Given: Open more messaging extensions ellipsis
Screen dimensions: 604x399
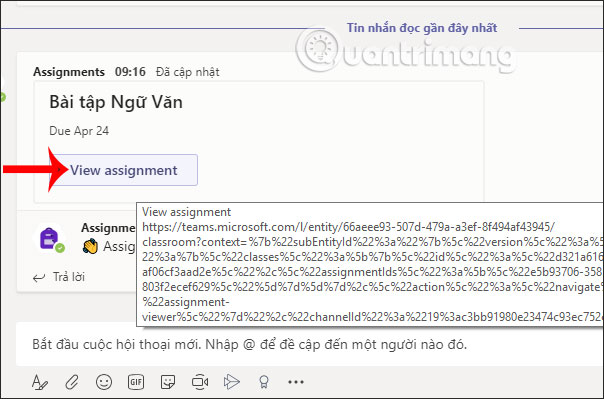Looking at the screenshot, I should pos(296,382).
